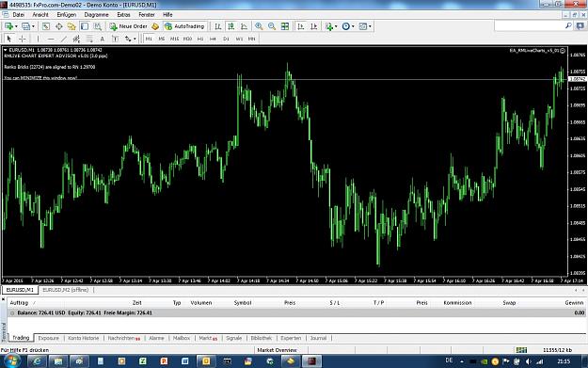Open the MetaEditor book icon

[155, 26]
